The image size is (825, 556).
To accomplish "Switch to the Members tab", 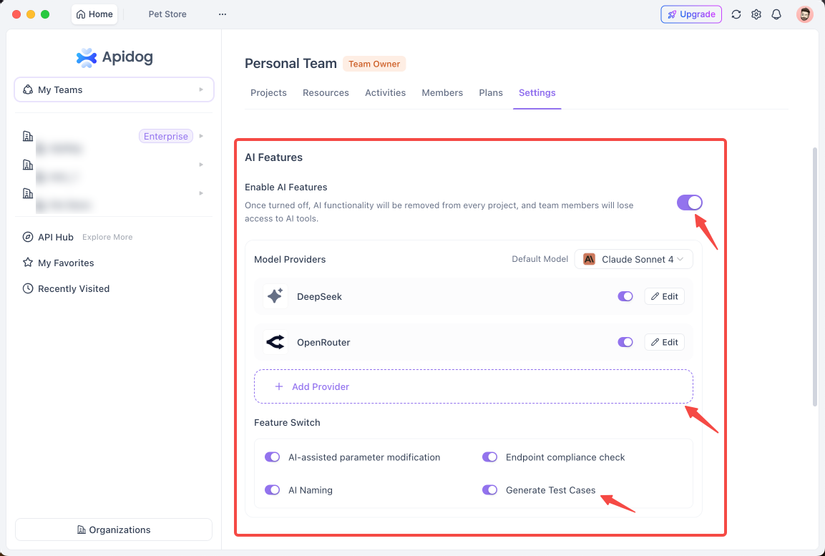I will (442, 93).
